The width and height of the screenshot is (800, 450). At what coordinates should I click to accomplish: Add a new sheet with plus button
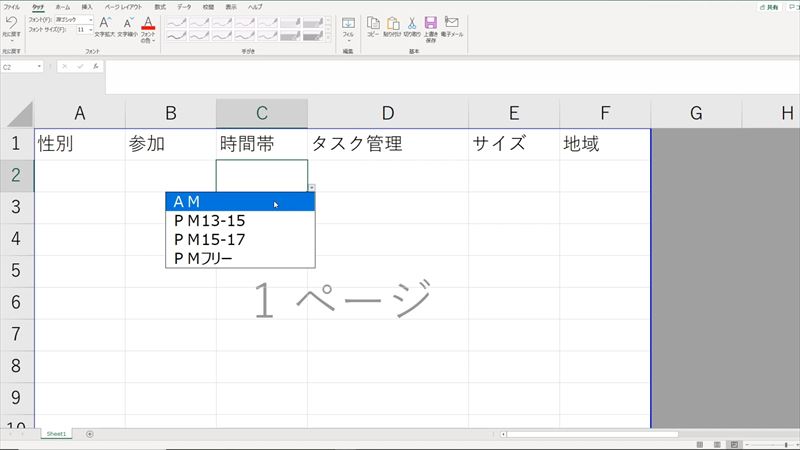(x=90, y=434)
